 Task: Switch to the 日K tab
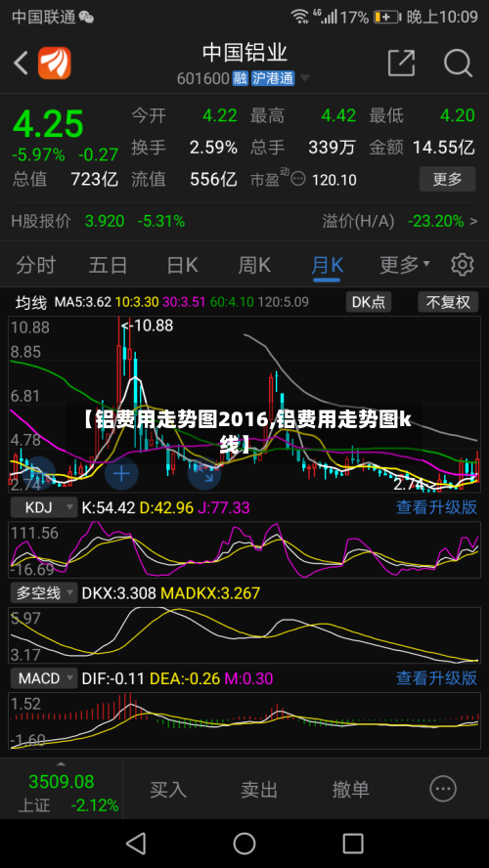pyautogui.click(x=183, y=265)
